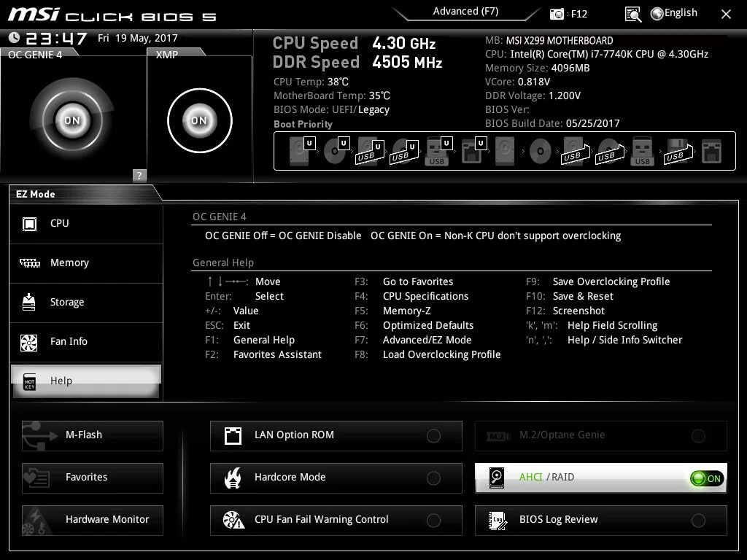747x560 pixels.
Task: Click the date Fri 19 May, 2017
Action: [138, 38]
